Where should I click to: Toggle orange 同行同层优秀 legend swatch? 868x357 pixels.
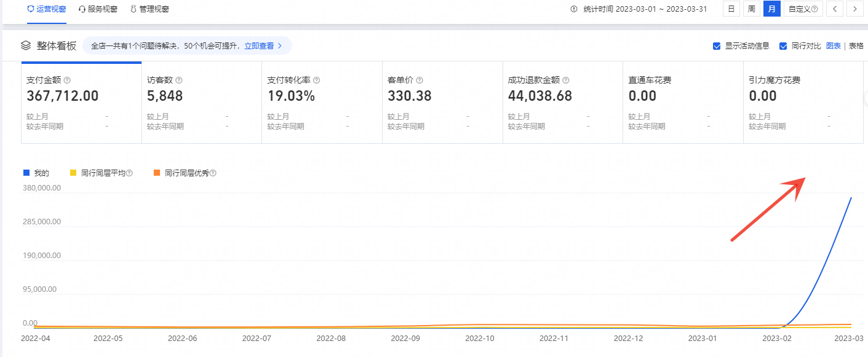tap(157, 173)
